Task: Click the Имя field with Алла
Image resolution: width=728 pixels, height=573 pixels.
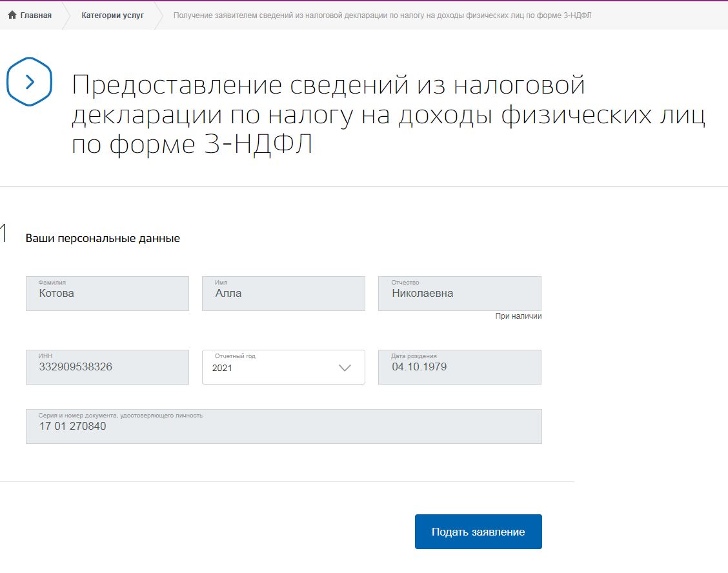Action: tap(283, 294)
